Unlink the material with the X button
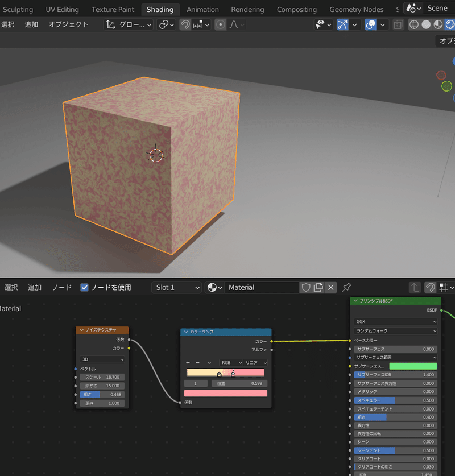 pyautogui.click(x=331, y=288)
